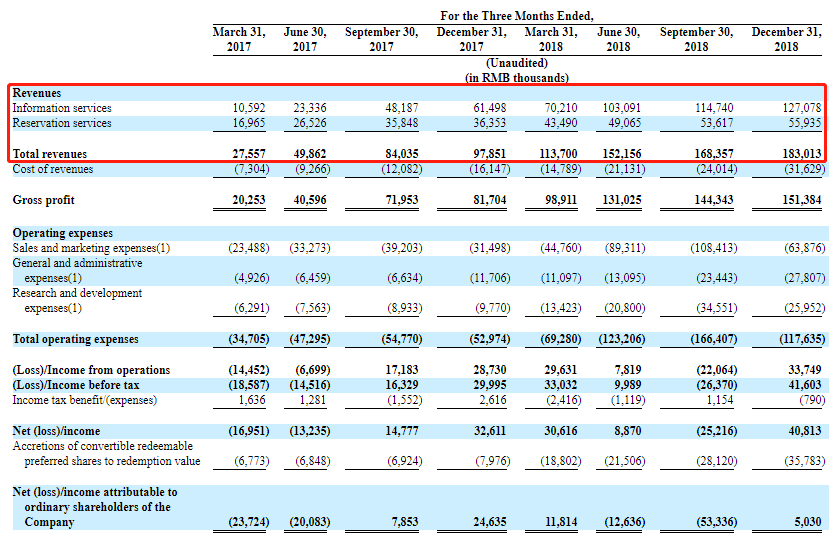Click the Operating expenses heading
The height and width of the screenshot is (544, 835).
[63, 232]
